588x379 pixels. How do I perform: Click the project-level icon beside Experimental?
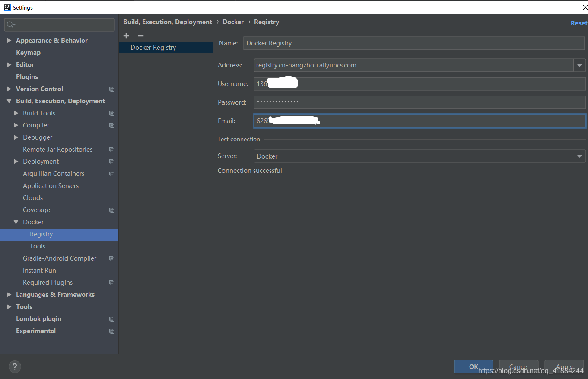[x=111, y=331]
